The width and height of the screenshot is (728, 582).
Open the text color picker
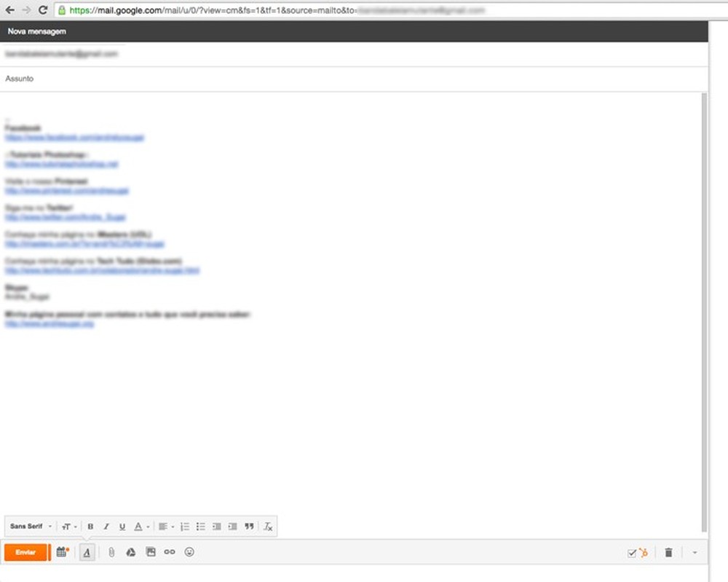click(x=138, y=526)
